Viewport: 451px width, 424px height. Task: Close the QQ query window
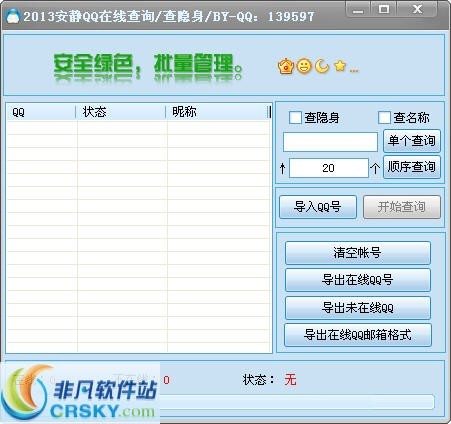click(417, 9)
